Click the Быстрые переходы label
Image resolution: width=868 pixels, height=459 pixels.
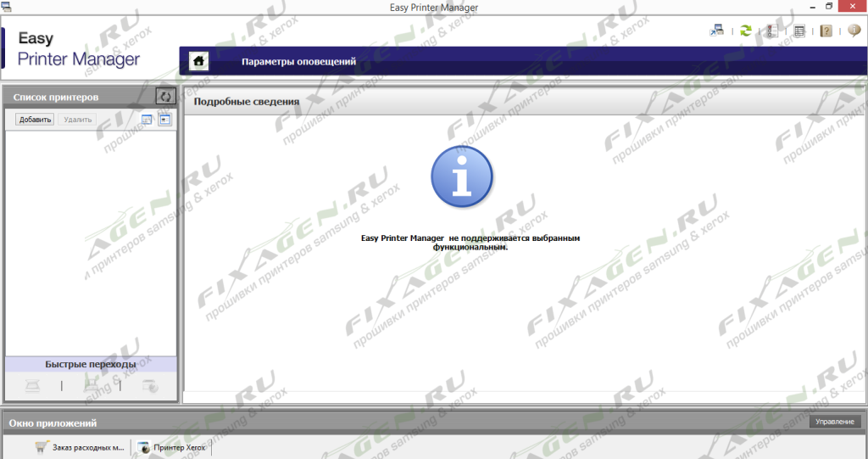[90, 364]
